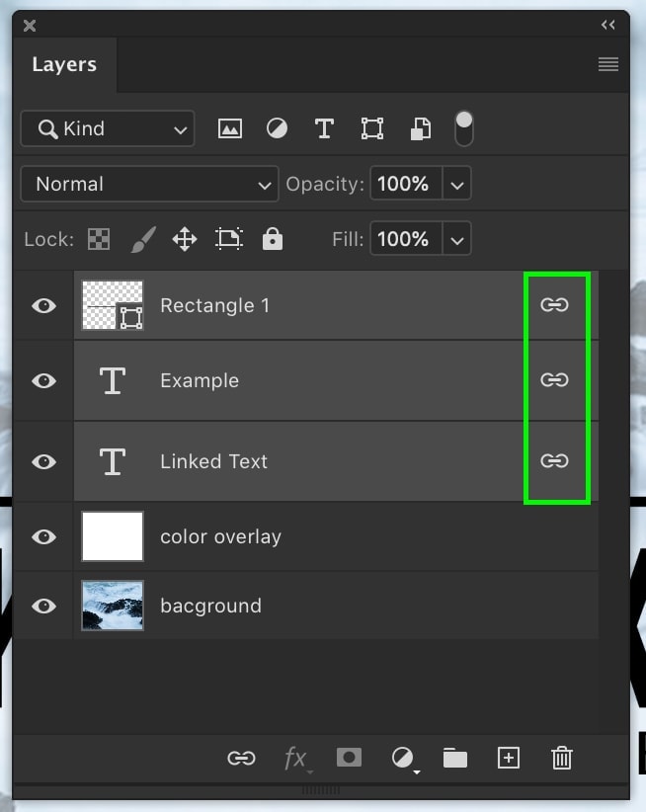Screen dimensions: 646x812
Task: Lock transparent pixels checkerboard icon
Action: (99, 239)
